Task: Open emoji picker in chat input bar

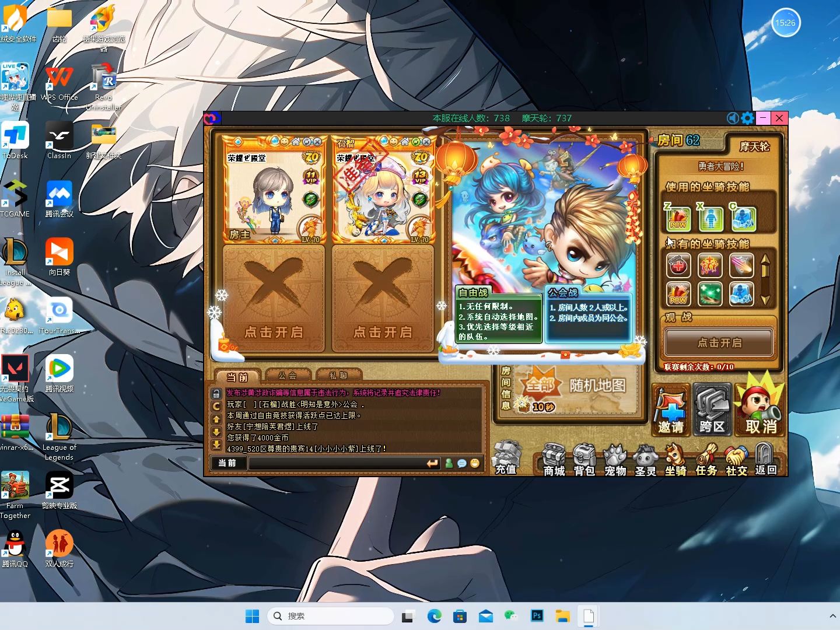Action: 475,463
